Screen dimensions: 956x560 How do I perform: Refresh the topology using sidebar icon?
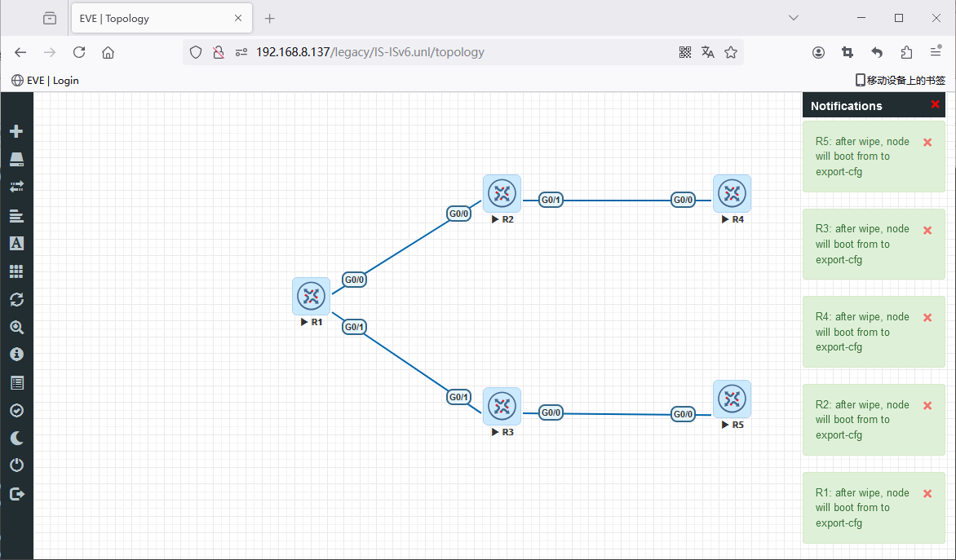pos(16,299)
